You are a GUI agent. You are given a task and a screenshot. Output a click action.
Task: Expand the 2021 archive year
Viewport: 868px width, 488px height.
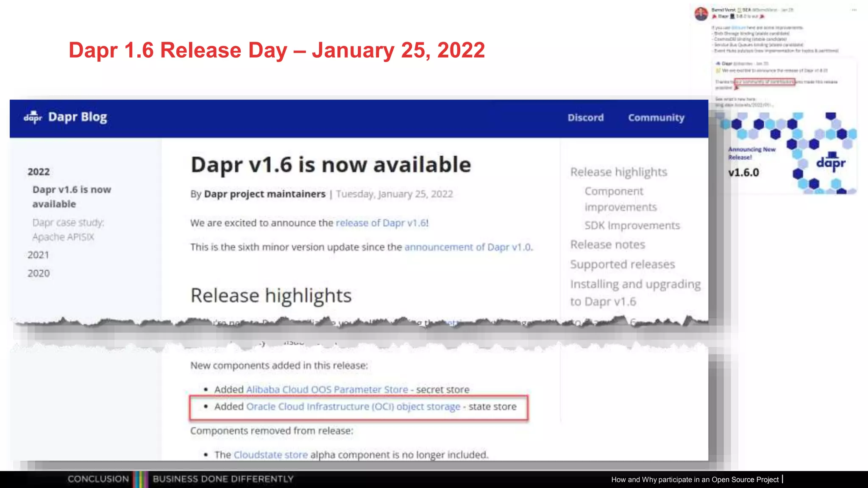coord(39,255)
